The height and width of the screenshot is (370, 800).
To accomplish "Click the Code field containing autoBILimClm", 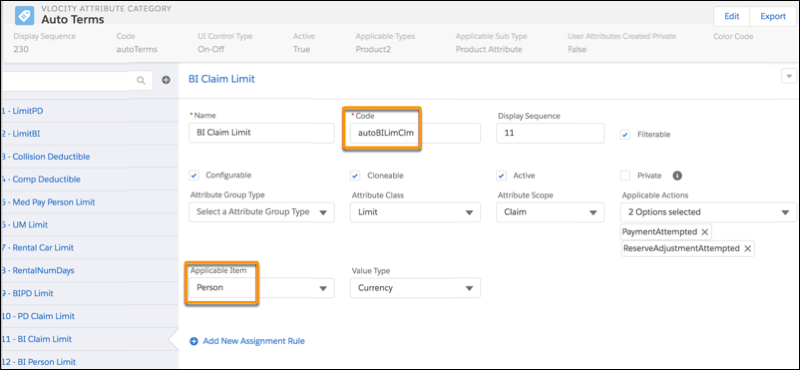I will click(x=415, y=133).
